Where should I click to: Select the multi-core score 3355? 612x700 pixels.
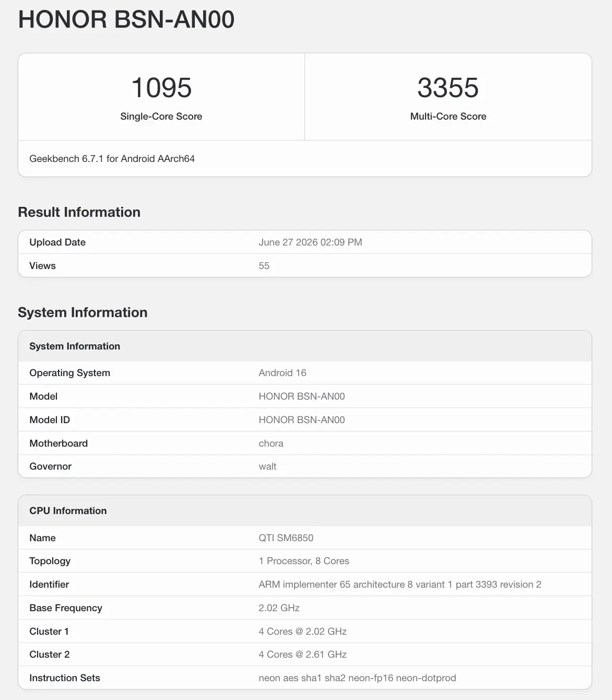pos(448,87)
